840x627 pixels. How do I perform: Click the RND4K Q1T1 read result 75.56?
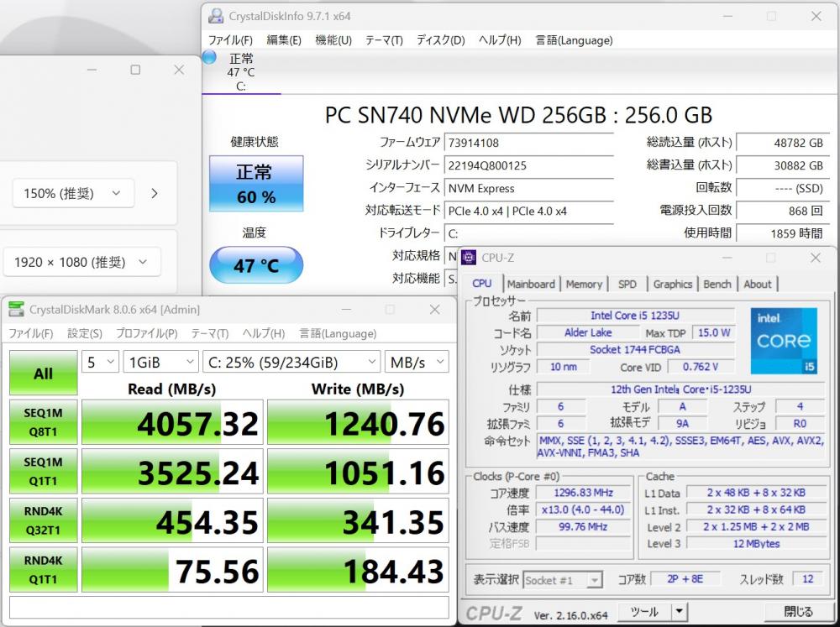click(172, 570)
